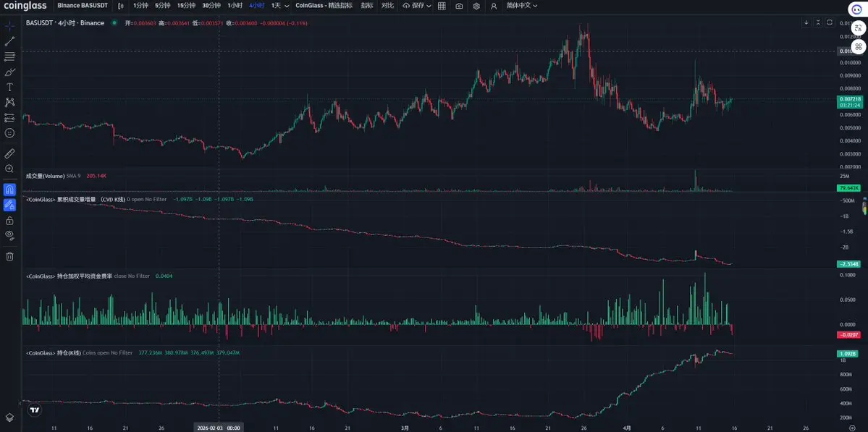Click the floating translate icon

click(x=858, y=27)
